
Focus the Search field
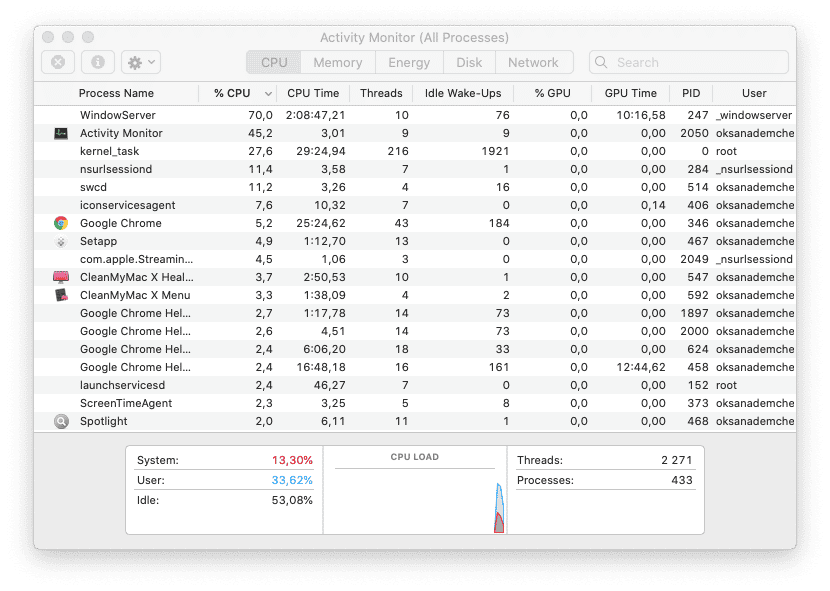click(689, 62)
